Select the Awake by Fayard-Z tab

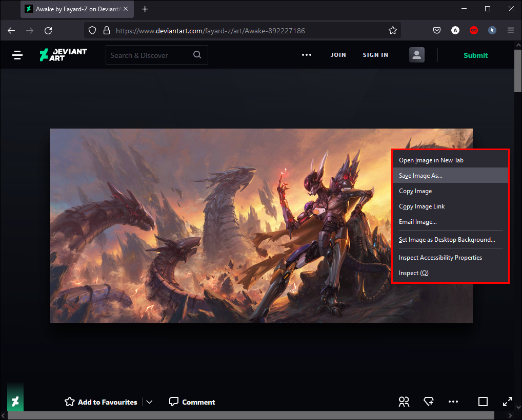point(77,9)
